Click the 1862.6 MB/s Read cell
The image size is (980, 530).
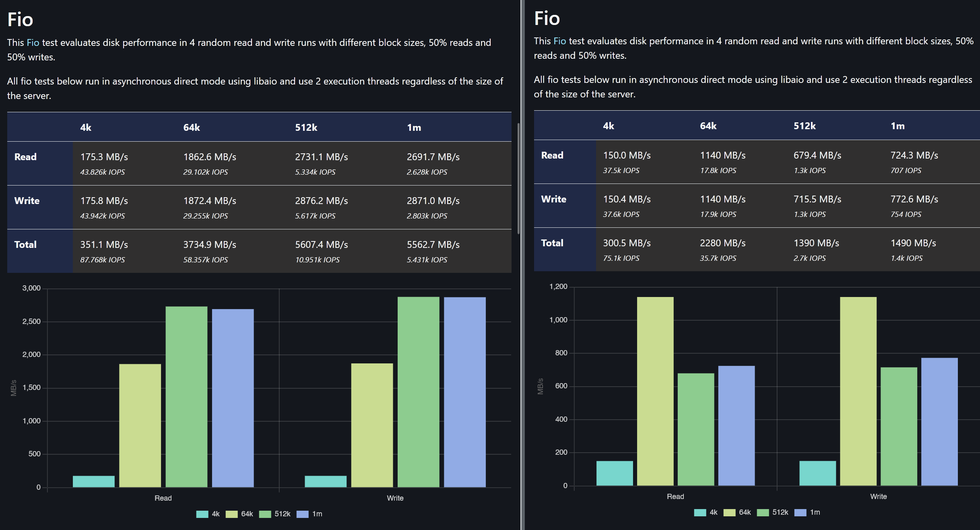click(210, 157)
